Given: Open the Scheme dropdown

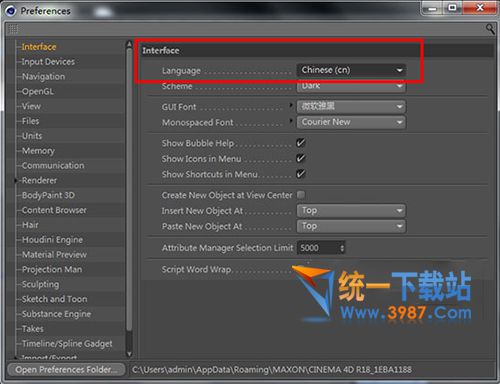Looking at the screenshot, I should (351, 86).
